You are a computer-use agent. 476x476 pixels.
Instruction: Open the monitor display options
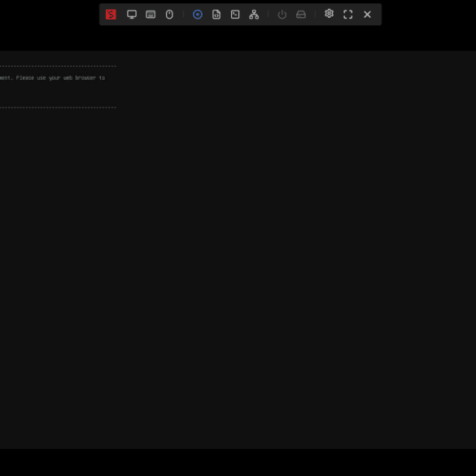[x=132, y=15]
